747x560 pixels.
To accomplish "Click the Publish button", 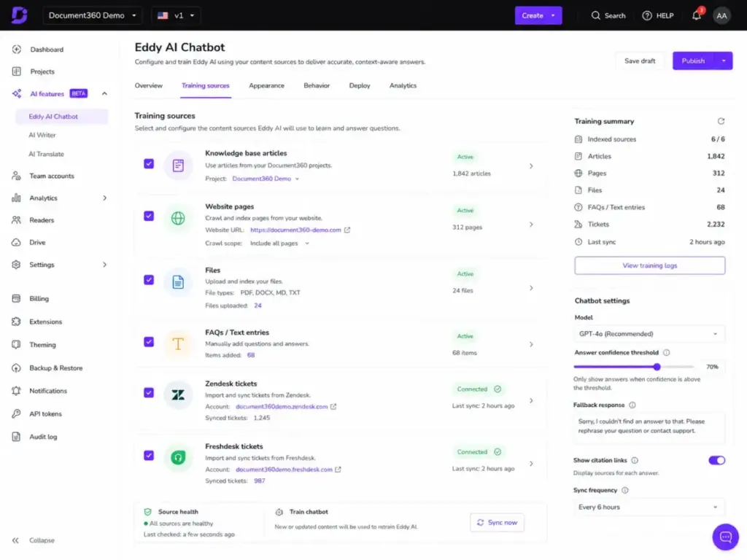I will [693, 61].
